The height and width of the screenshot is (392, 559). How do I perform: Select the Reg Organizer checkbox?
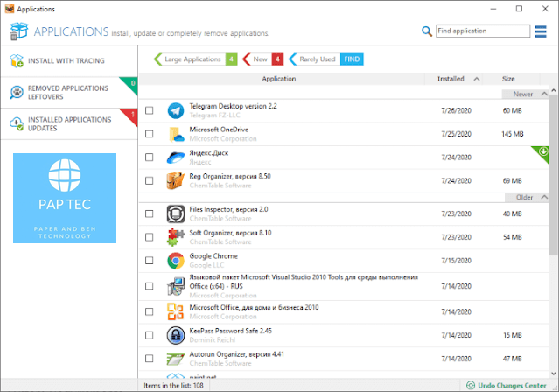click(150, 181)
